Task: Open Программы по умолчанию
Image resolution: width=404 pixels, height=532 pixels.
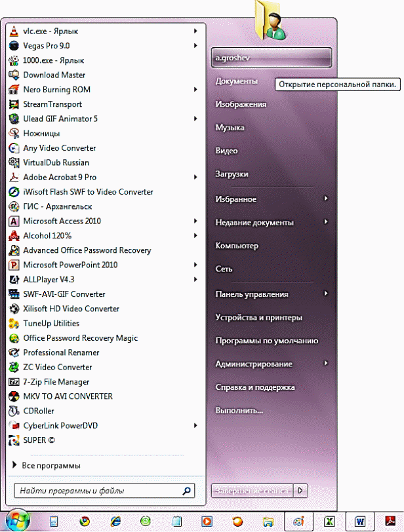Action: (x=267, y=341)
